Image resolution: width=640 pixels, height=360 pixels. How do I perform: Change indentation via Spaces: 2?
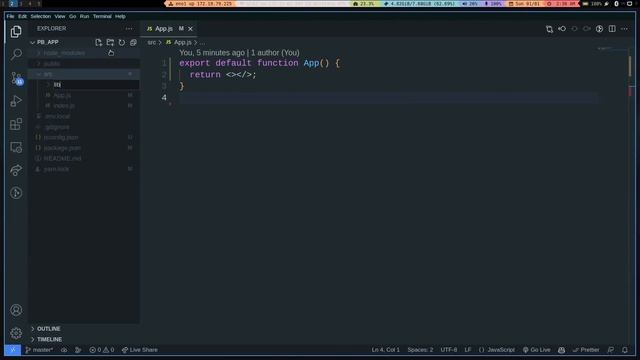click(420, 350)
